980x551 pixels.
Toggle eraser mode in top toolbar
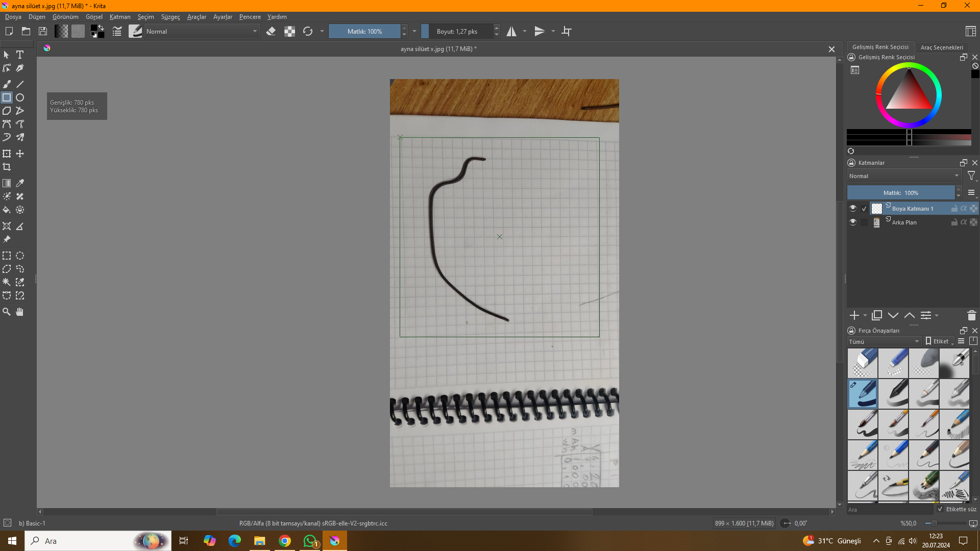pos(271,32)
